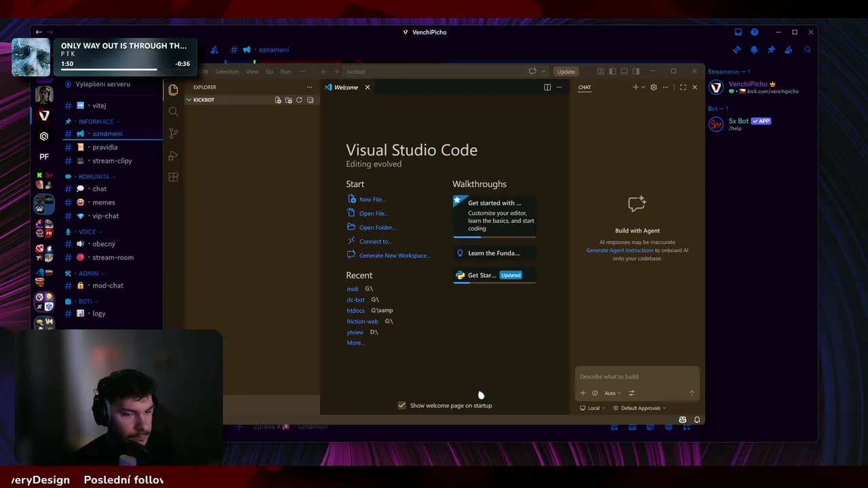Viewport: 868px width, 488px height.
Task: Open the Explorer view in VS Code activity bar
Action: [x=174, y=90]
